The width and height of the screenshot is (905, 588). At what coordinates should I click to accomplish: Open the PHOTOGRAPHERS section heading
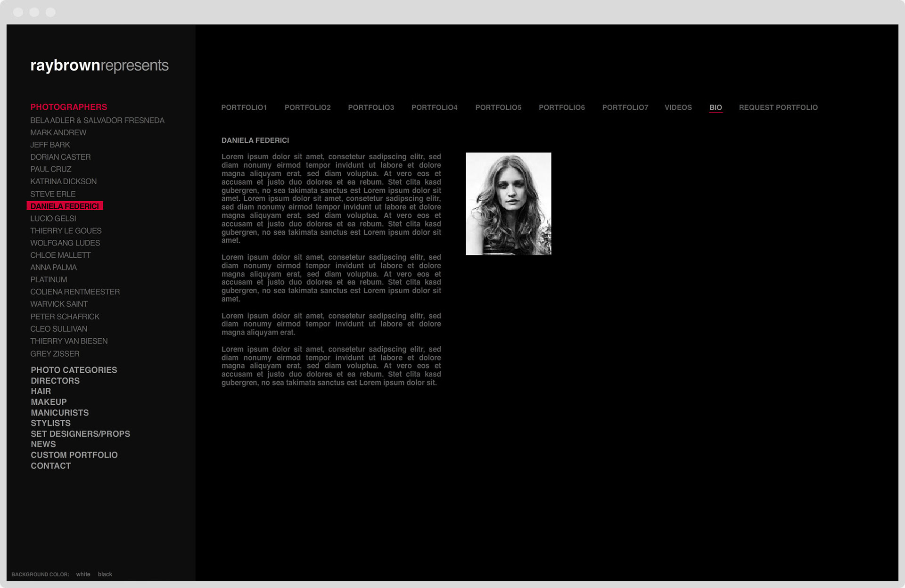coord(68,107)
